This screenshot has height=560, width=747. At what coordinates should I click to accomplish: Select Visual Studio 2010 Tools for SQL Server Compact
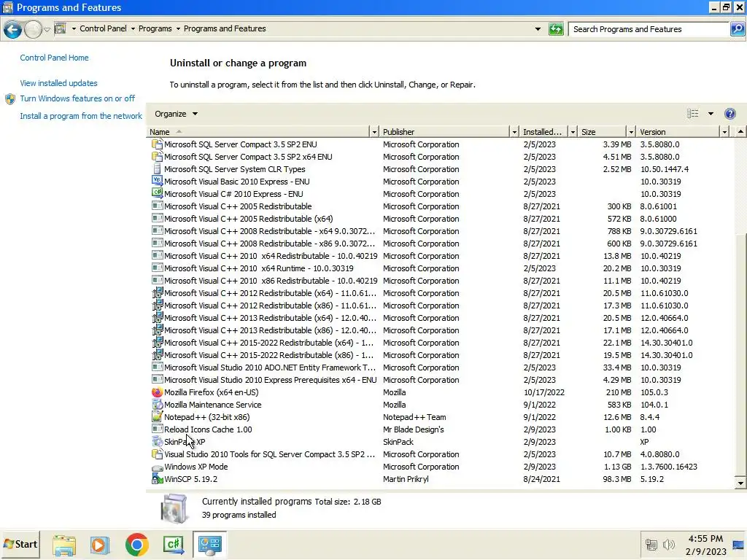(441, 454)
